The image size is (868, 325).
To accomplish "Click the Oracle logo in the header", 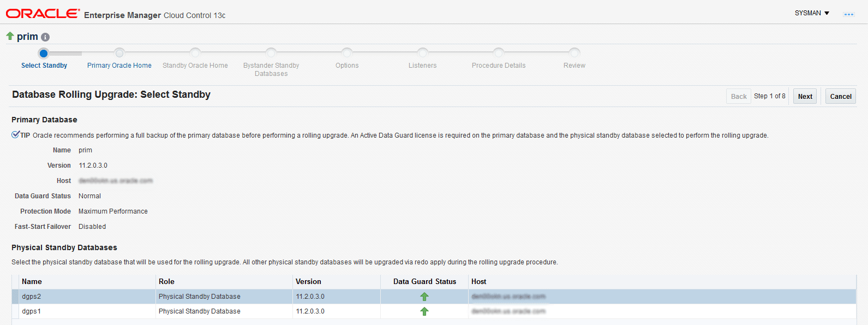I will (43, 14).
